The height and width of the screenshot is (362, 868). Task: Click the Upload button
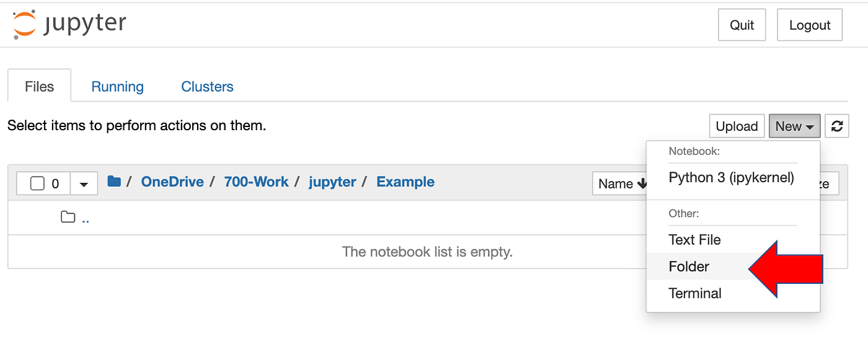pos(737,126)
